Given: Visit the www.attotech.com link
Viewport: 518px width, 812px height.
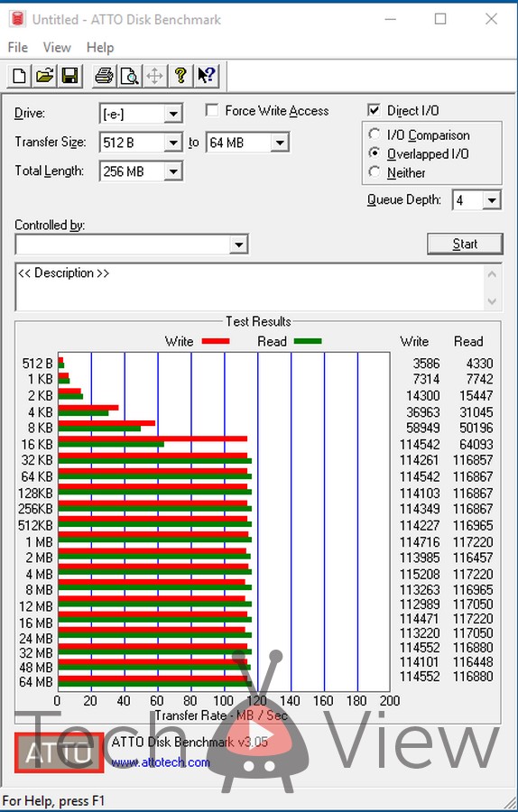Looking at the screenshot, I should pos(161,762).
